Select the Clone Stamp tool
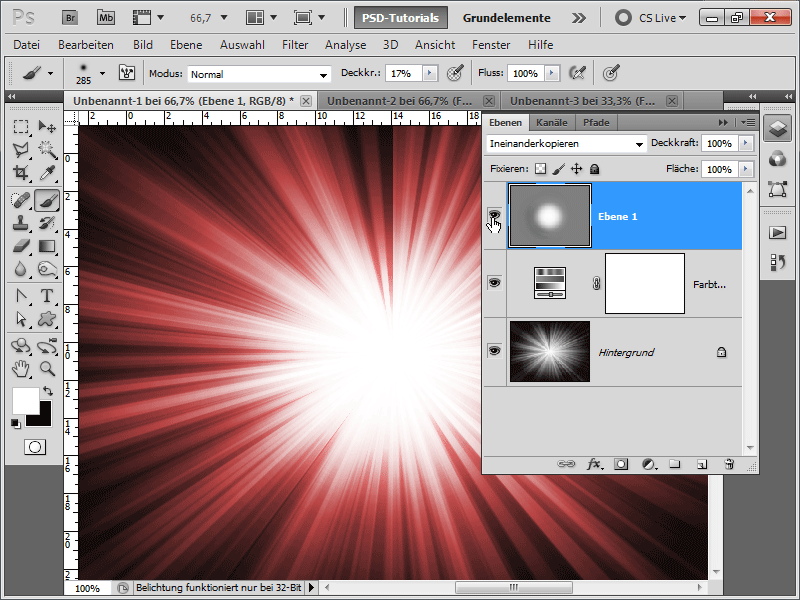This screenshot has width=800, height=600. pyautogui.click(x=21, y=223)
